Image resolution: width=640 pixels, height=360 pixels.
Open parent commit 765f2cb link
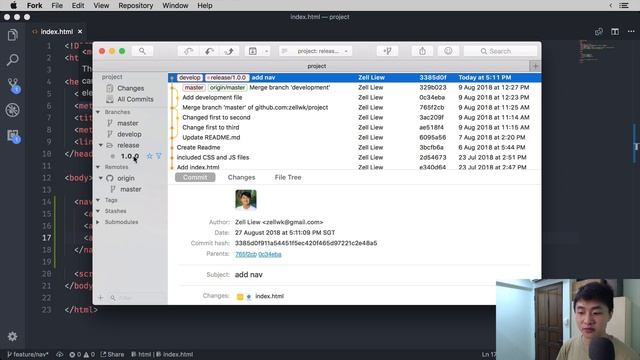click(246, 254)
